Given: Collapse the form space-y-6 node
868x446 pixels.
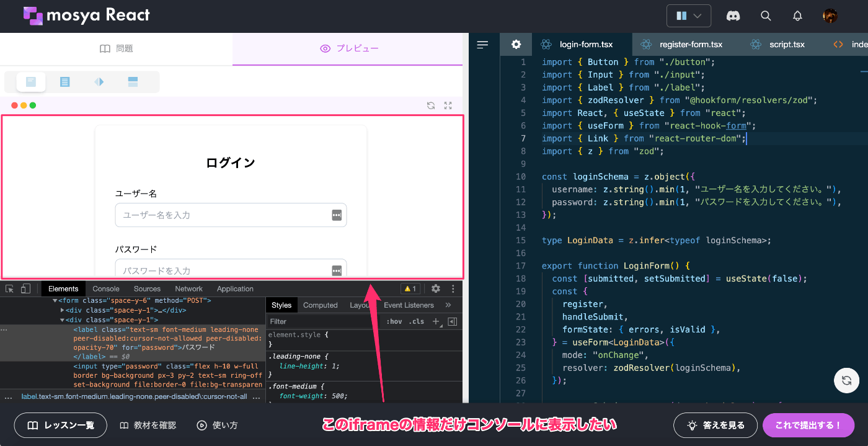Looking at the screenshot, I should point(55,301).
